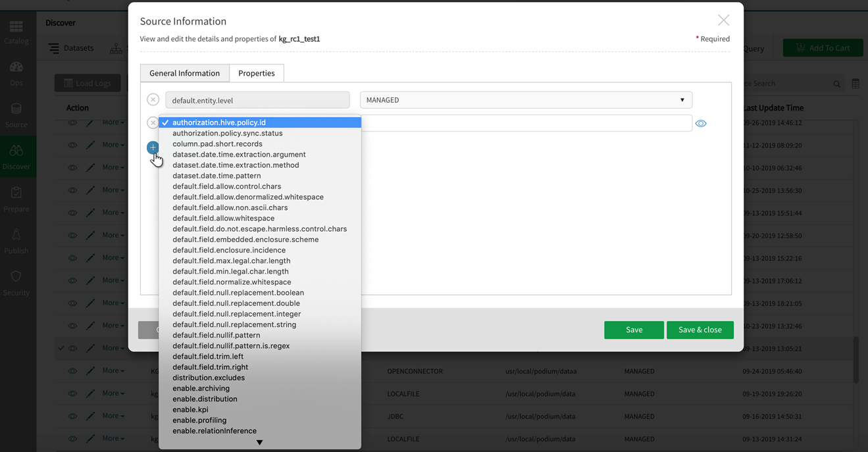Open the Security shield sidebar icon
868x452 pixels.
click(x=16, y=282)
